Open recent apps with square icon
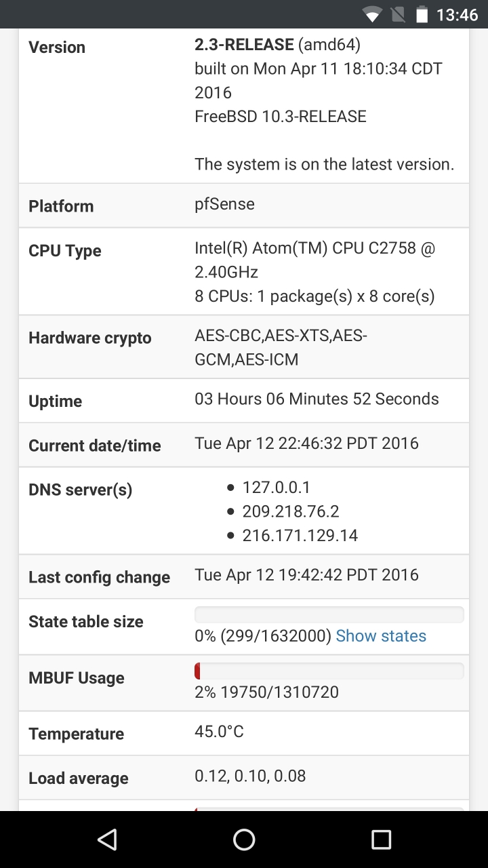 click(381, 840)
